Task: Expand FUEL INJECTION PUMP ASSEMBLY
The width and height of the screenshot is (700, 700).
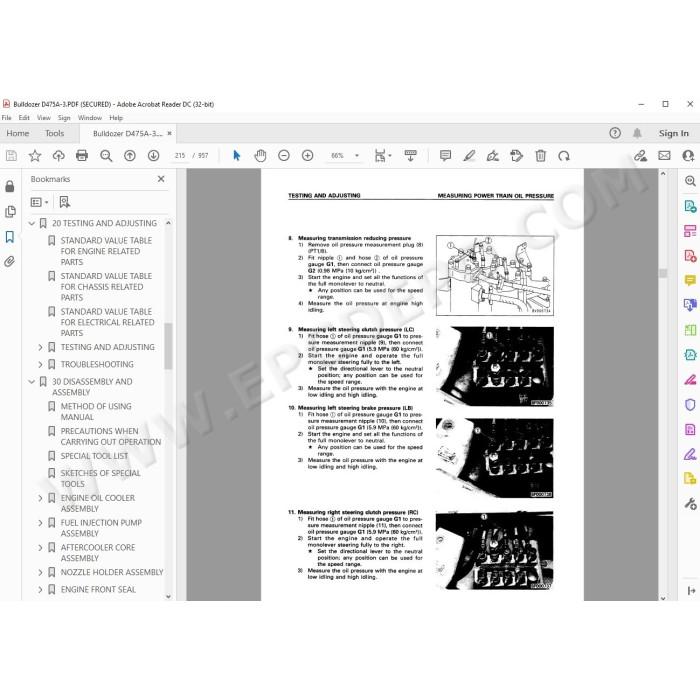Action: [x=40, y=523]
